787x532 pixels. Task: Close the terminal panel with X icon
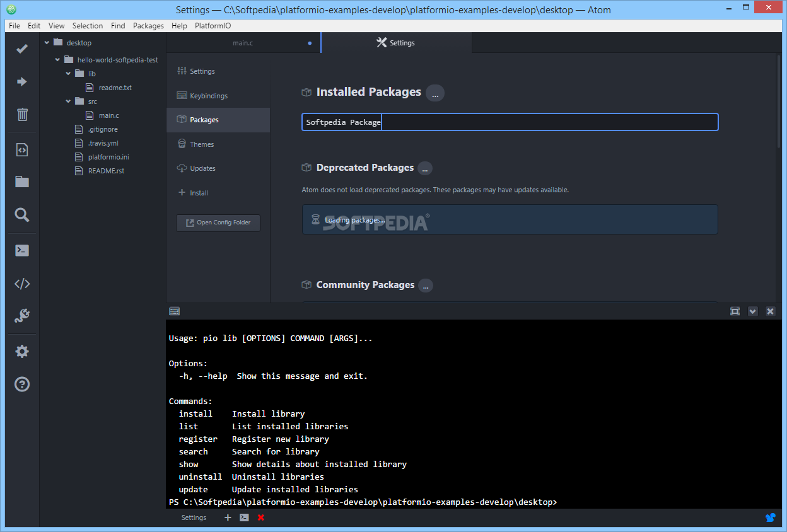coord(770,311)
